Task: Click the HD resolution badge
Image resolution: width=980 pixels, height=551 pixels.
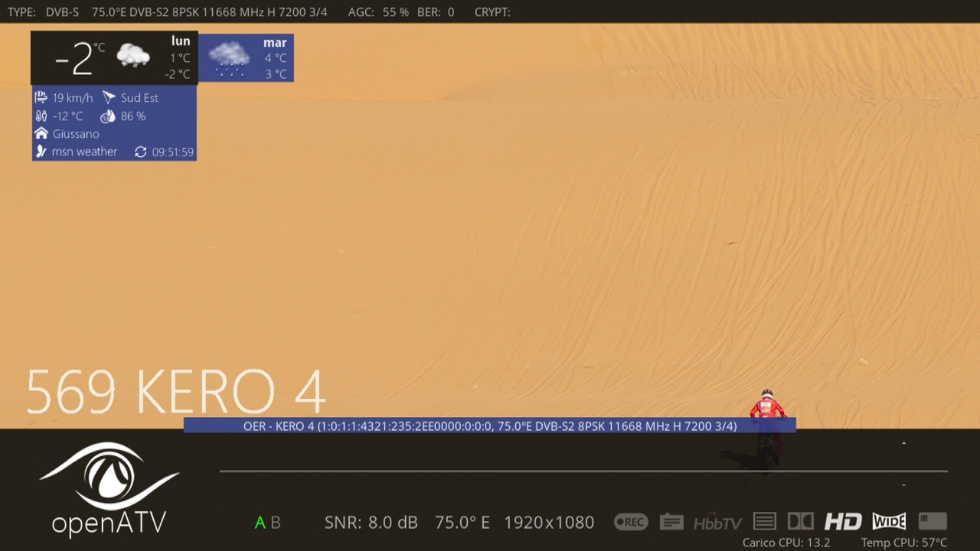Action: click(x=843, y=521)
